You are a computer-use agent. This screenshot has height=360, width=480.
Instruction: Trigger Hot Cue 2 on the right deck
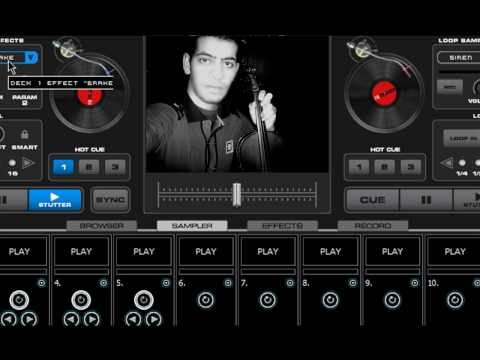tap(385, 167)
